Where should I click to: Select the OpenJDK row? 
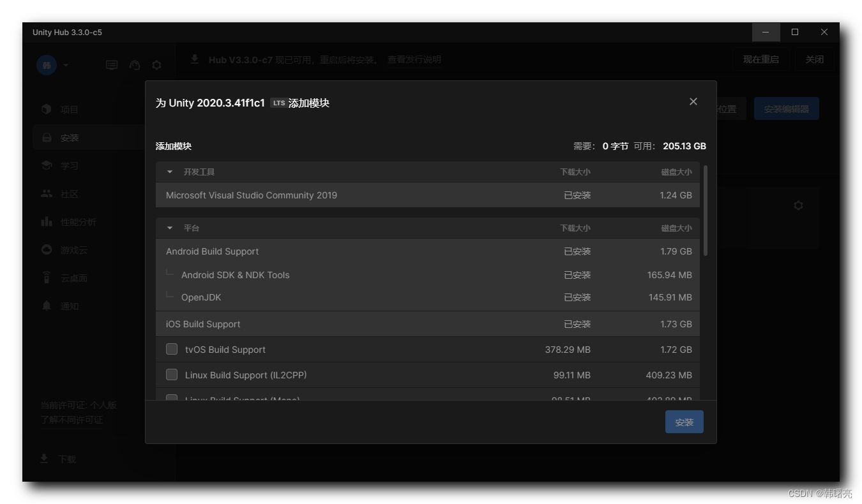428,297
